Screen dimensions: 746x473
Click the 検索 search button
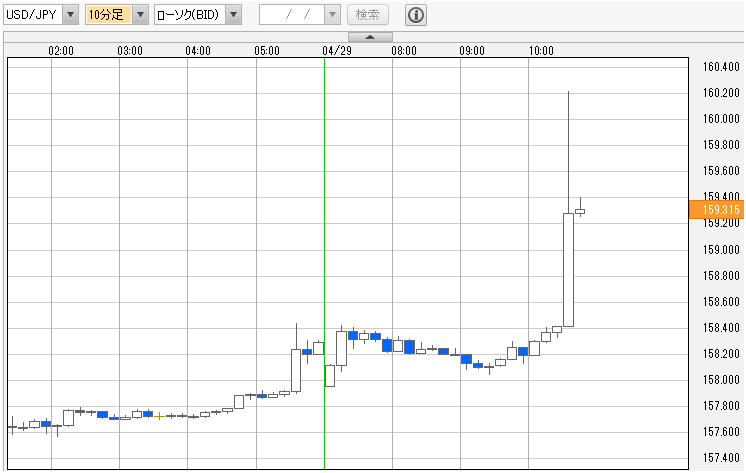pyautogui.click(x=367, y=15)
